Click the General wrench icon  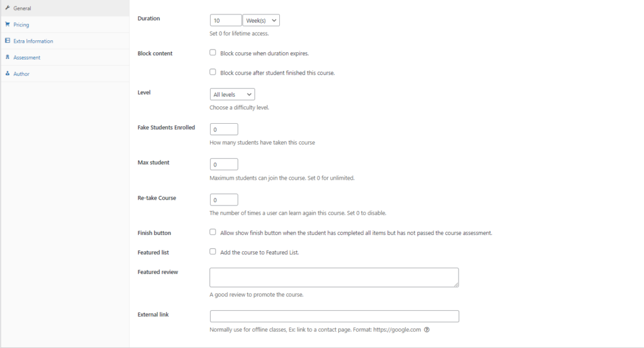point(7,8)
